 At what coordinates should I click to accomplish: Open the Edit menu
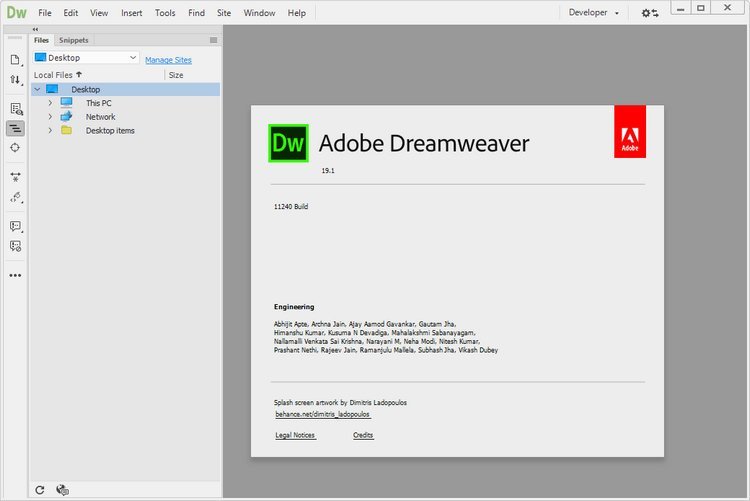tap(70, 13)
